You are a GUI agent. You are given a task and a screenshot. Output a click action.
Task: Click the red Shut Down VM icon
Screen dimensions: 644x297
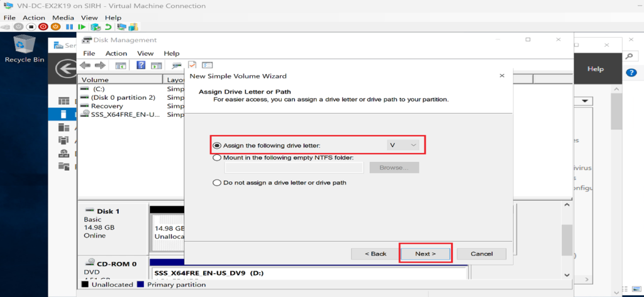tap(43, 27)
